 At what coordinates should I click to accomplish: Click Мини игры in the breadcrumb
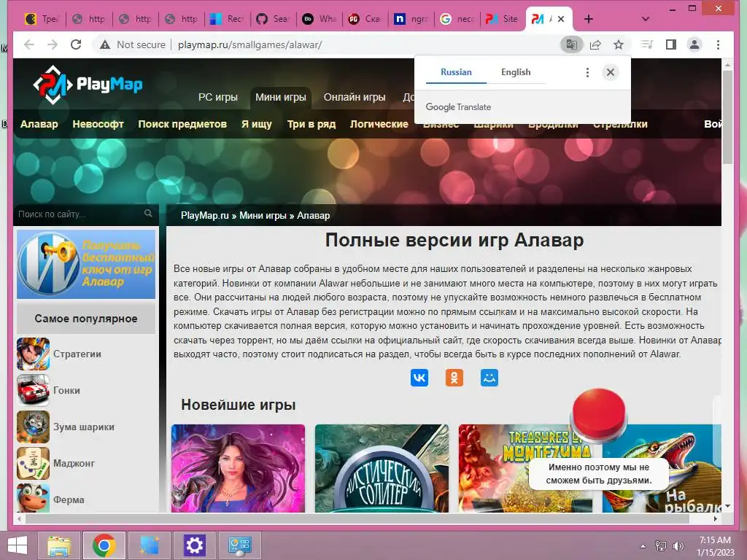click(x=263, y=215)
